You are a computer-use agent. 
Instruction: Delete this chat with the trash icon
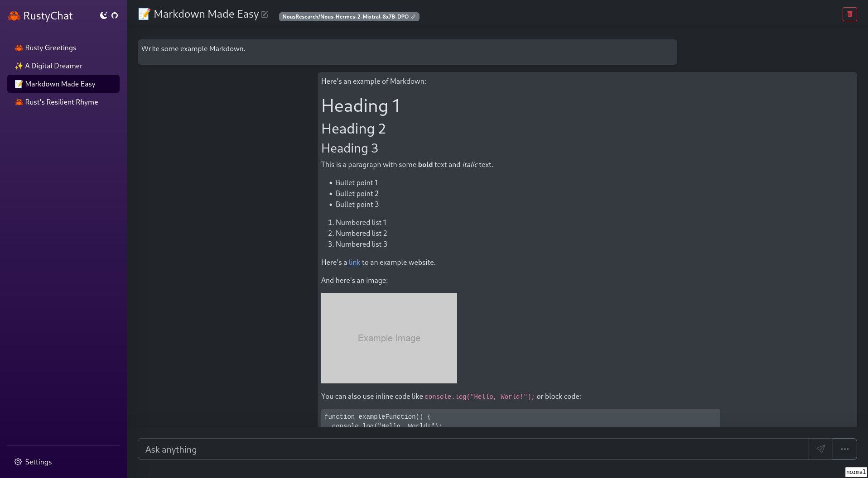click(x=849, y=14)
